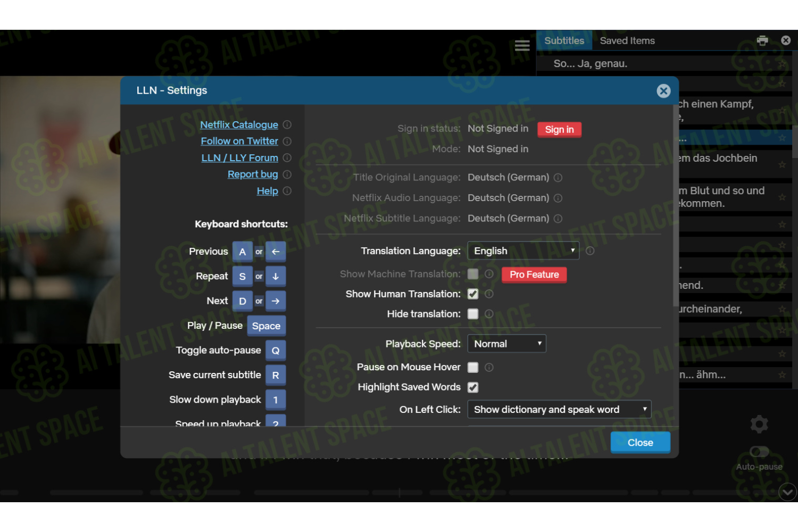The image size is (798, 532).
Task: Close the subtitles side panel
Action: [786, 40]
